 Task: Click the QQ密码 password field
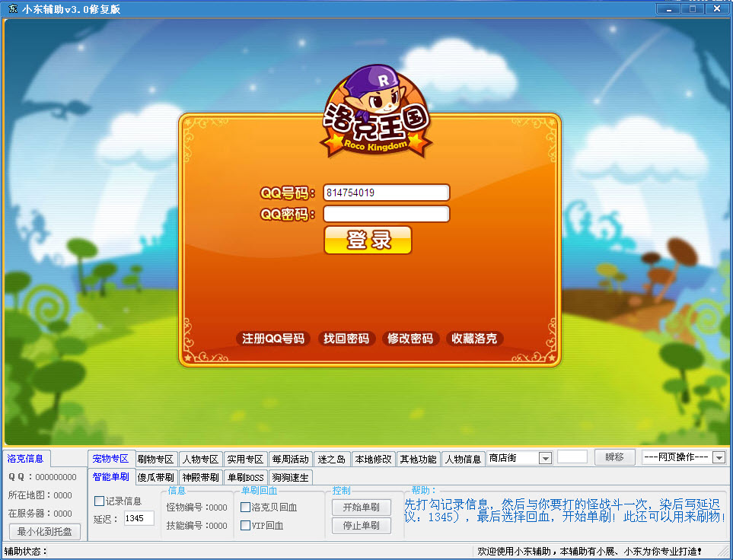point(386,214)
